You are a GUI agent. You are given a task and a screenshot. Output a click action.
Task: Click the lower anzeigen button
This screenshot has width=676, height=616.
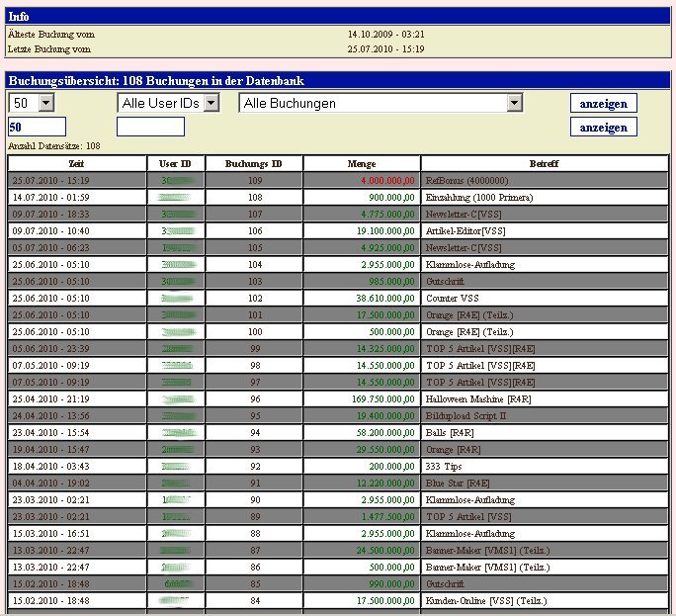click(603, 128)
